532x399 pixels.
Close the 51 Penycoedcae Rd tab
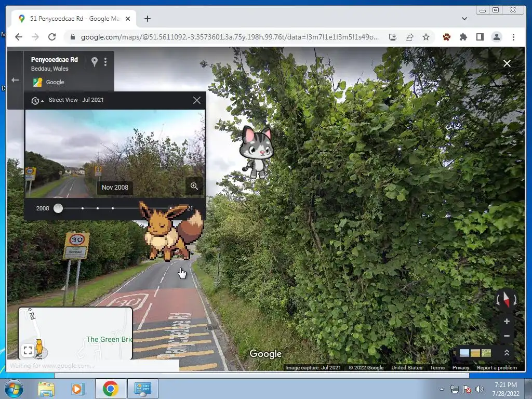pos(128,19)
